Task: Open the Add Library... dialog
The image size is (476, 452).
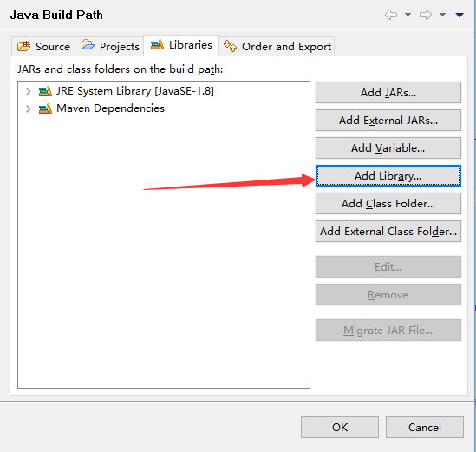Action: [388, 175]
